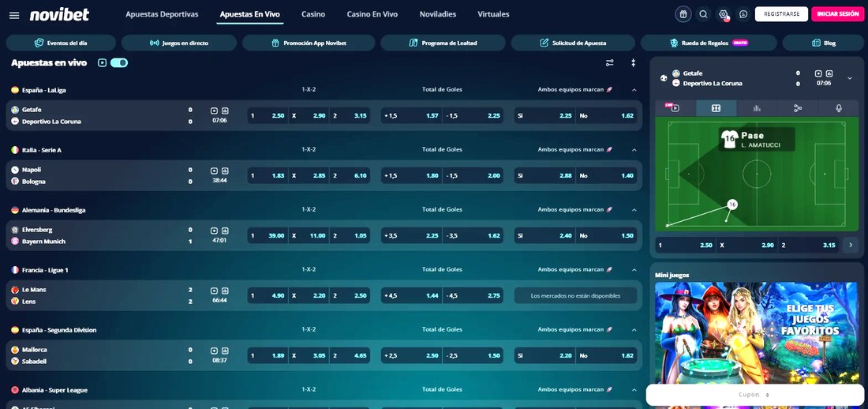Screen dimensions: 868x409
Task: Switch to the lineups tab in tracker
Action: (x=798, y=108)
